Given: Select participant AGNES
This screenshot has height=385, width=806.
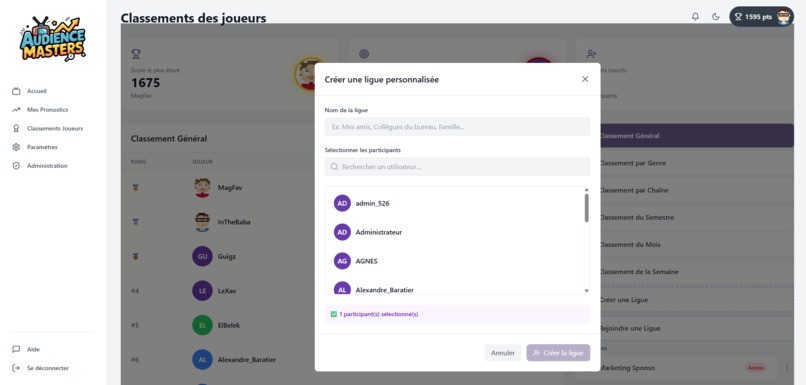Looking at the screenshot, I should pos(454,261).
